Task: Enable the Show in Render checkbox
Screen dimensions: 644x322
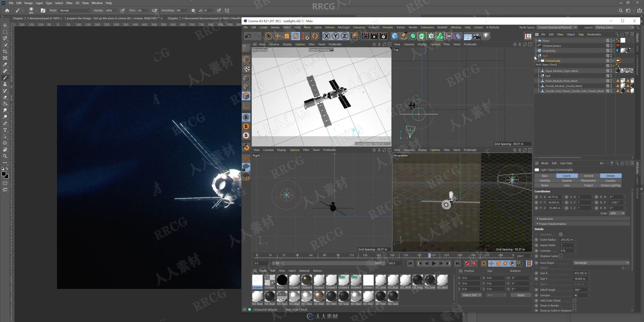Action: click(575, 306)
